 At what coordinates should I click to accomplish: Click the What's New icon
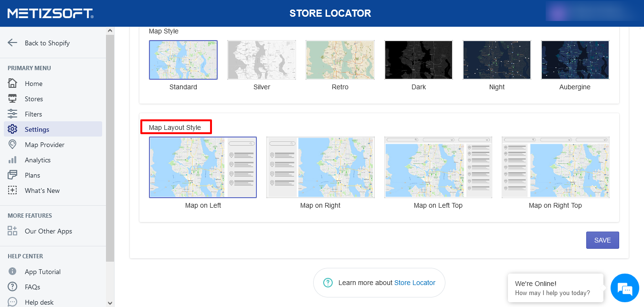(12, 191)
